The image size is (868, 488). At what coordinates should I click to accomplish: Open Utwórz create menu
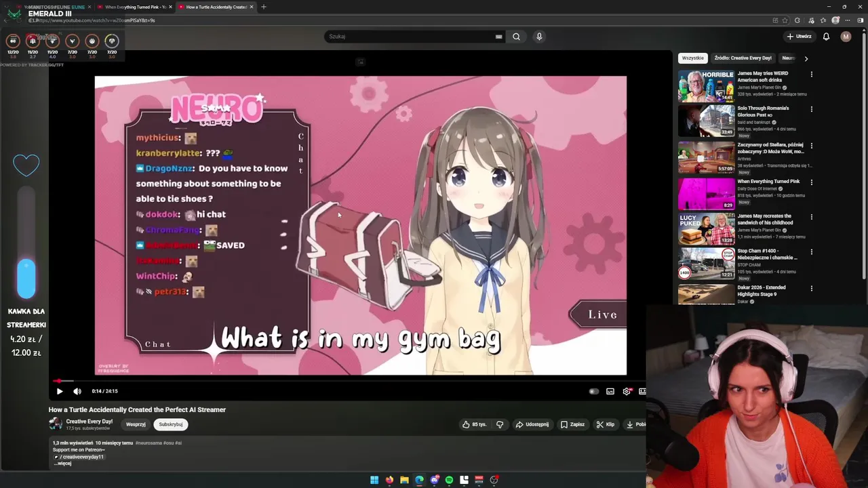pyautogui.click(x=799, y=37)
